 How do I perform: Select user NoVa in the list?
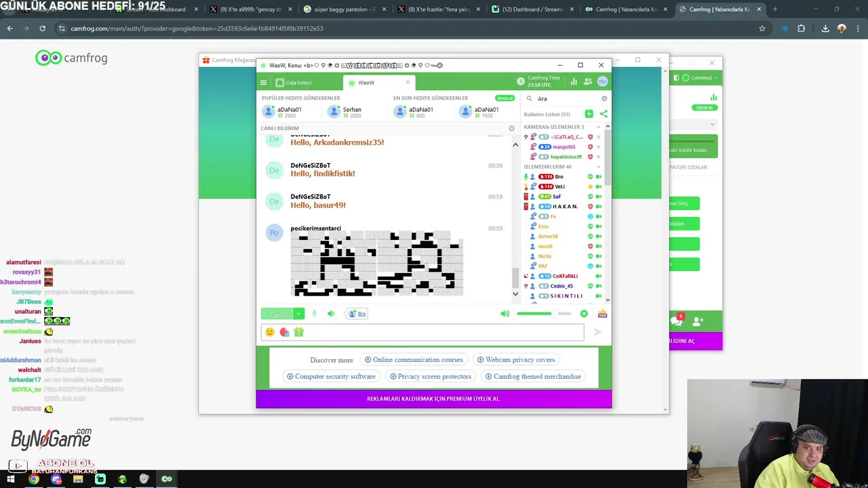pos(545,256)
